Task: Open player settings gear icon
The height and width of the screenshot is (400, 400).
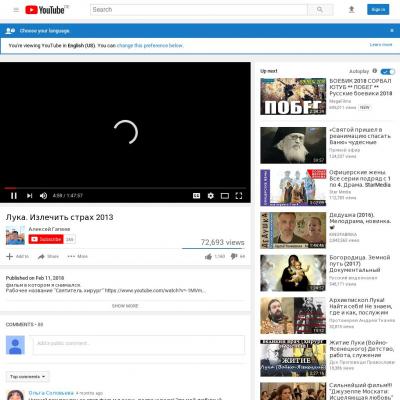Action: [210, 196]
